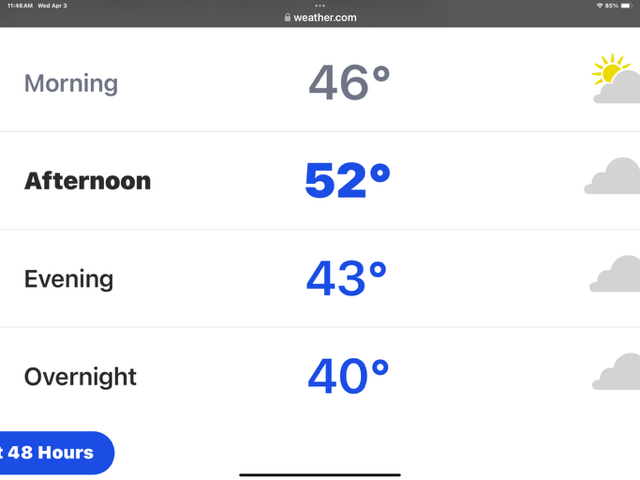Tap the Afternoon cloud icon
Screen dimensions: 640x480
pyautogui.click(x=612, y=176)
